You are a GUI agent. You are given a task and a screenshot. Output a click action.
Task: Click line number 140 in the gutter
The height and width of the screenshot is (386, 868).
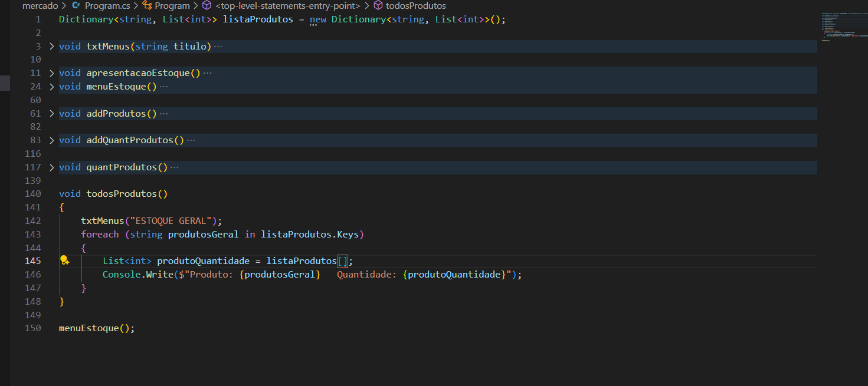pyautogui.click(x=33, y=194)
